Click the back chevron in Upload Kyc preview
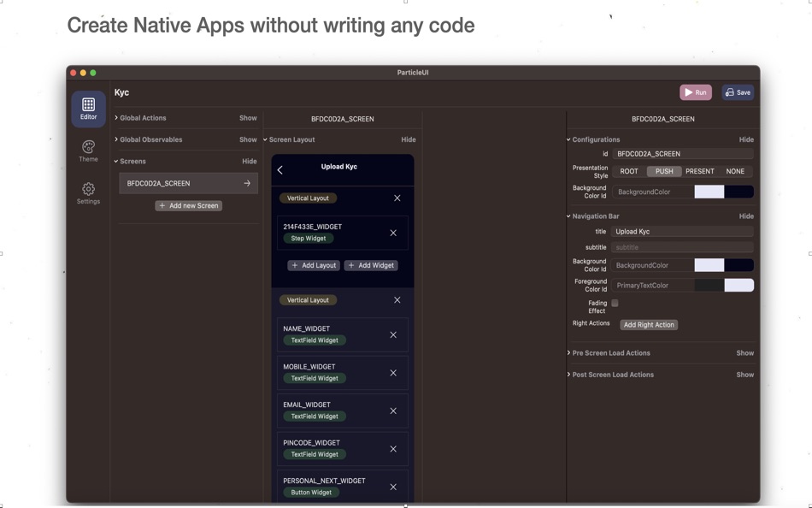The height and width of the screenshot is (508, 812). [280, 170]
